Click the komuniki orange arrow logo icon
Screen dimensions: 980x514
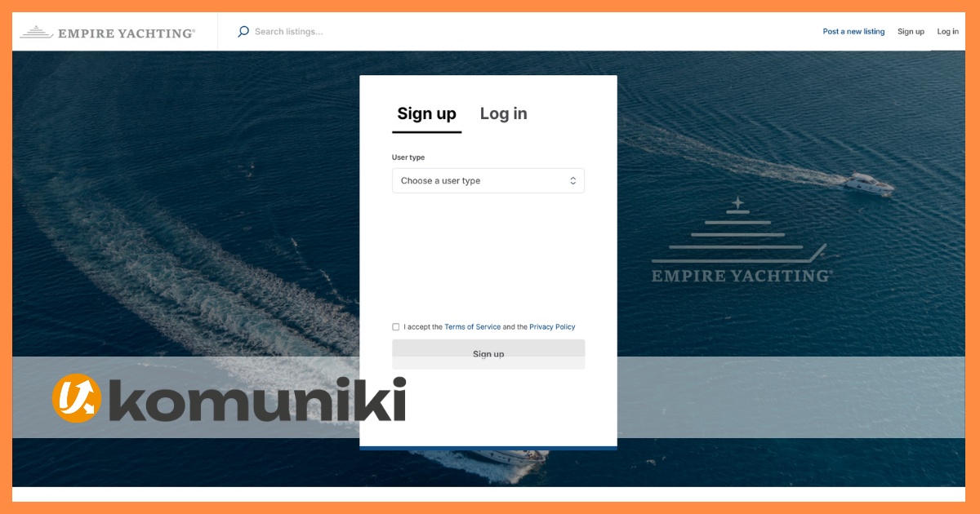click(x=77, y=399)
